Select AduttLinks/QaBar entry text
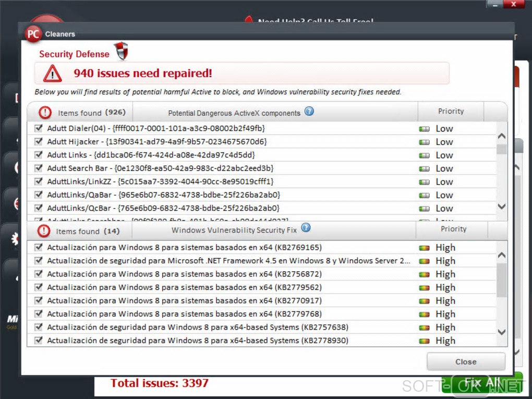This screenshot has height=399, width=532. pyautogui.click(x=164, y=195)
